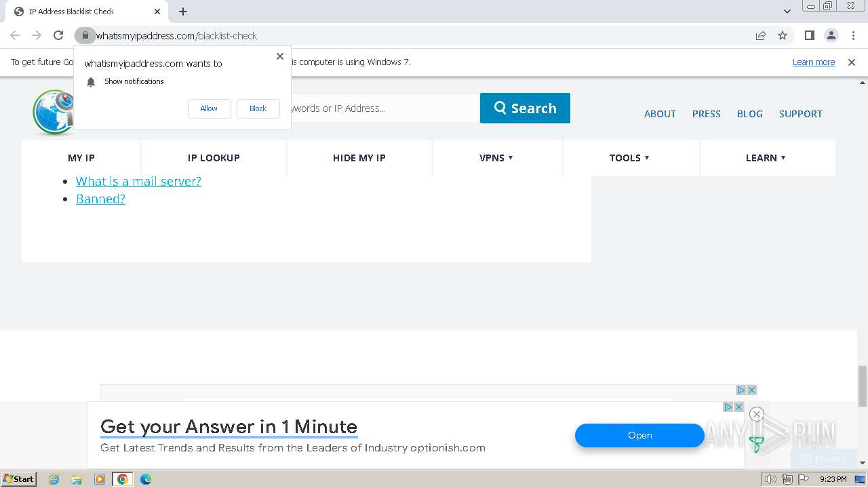Open network status tray icon
868x488 pixels.
coord(787,479)
